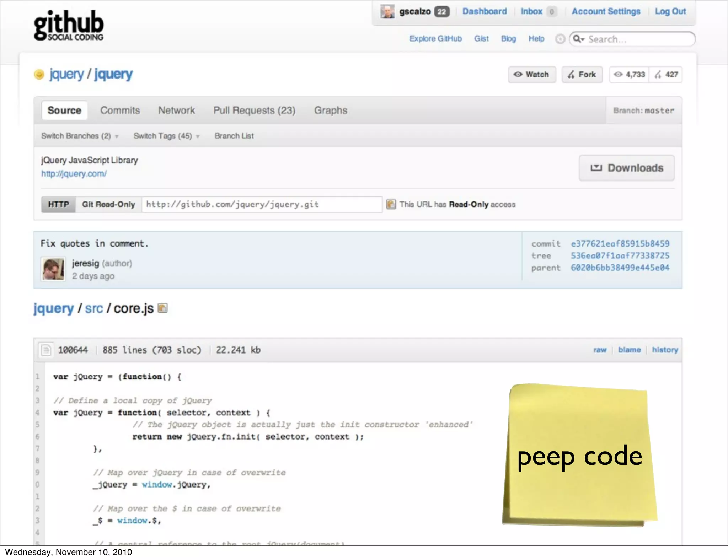
Task: Click gscalzo's avatar icon in the header
Action: click(387, 12)
